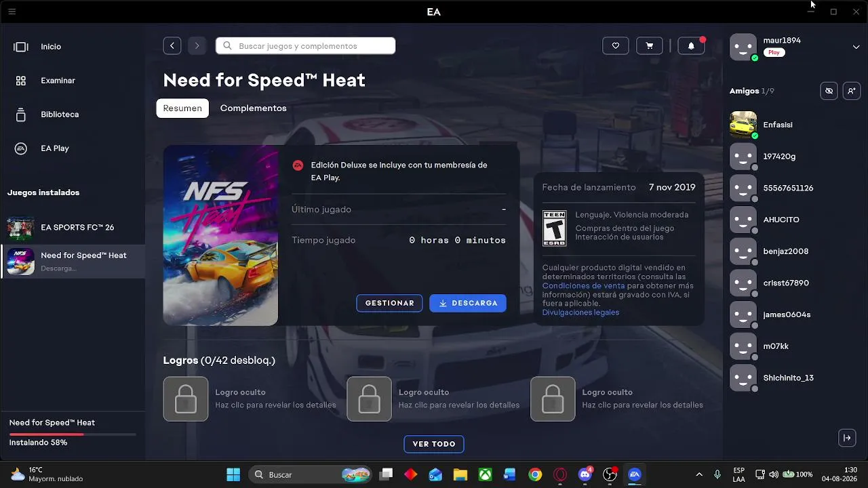Show hidden system tray icons
This screenshot has height=488, width=868.
699,474
